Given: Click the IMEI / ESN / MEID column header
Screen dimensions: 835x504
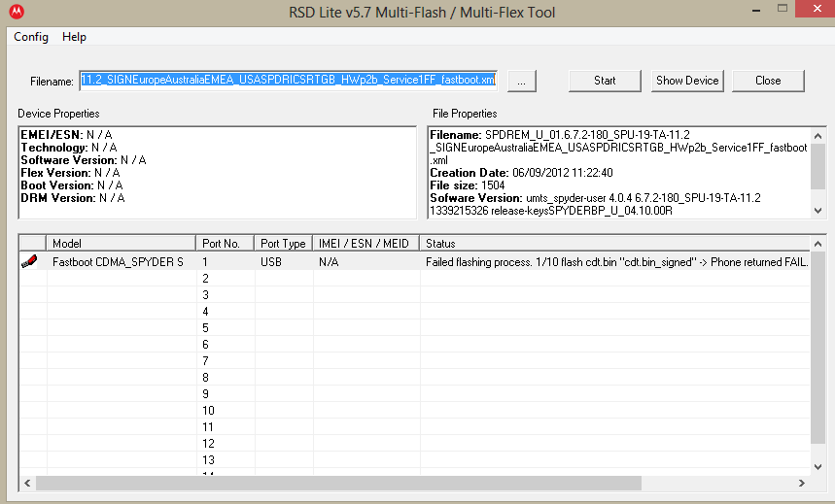Looking at the screenshot, I should 365,243.
